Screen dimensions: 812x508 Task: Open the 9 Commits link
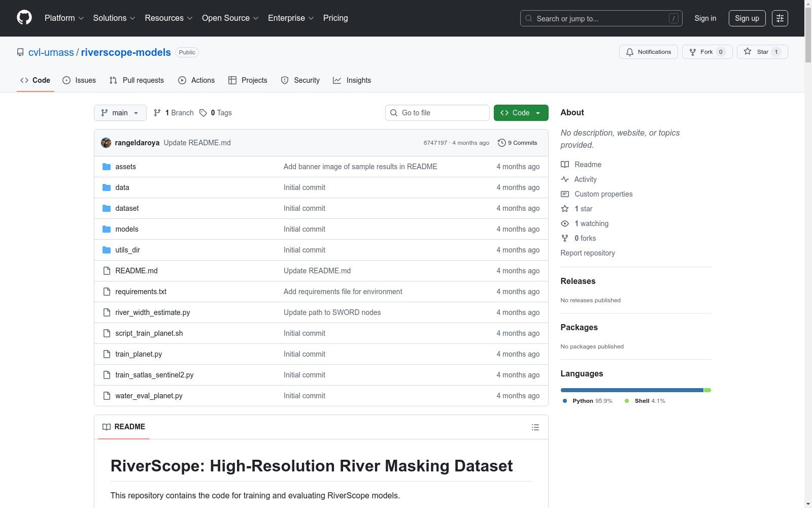point(518,143)
